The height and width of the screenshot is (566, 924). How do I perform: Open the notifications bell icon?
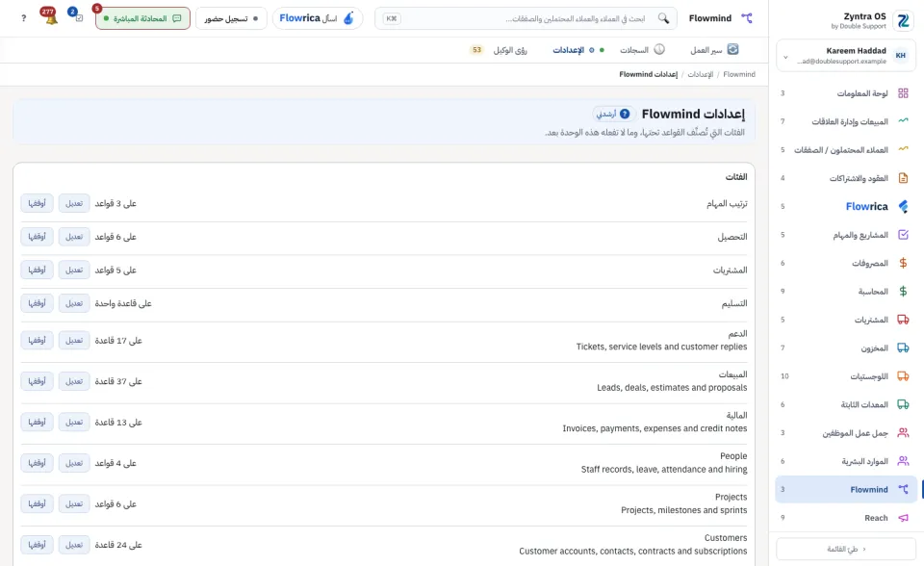[x=51, y=17]
